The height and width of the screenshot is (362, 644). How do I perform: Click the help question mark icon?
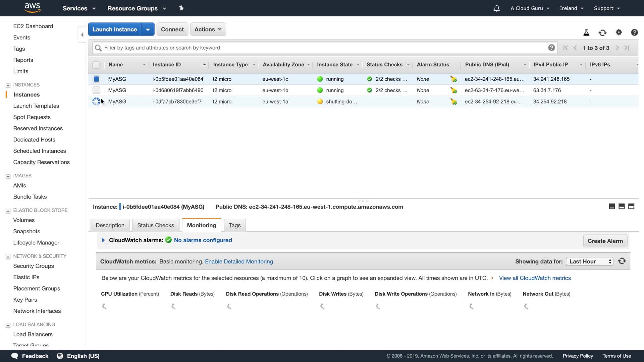coord(634,32)
